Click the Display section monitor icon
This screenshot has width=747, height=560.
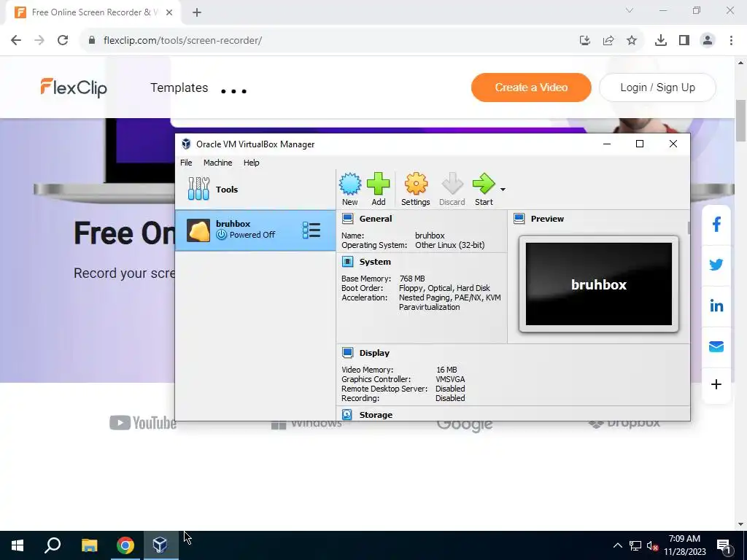tap(348, 353)
